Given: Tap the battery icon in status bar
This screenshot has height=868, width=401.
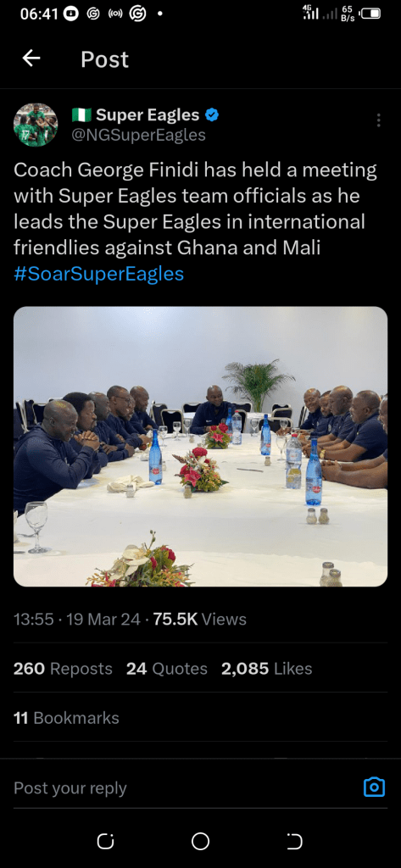Looking at the screenshot, I should tap(371, 14).
